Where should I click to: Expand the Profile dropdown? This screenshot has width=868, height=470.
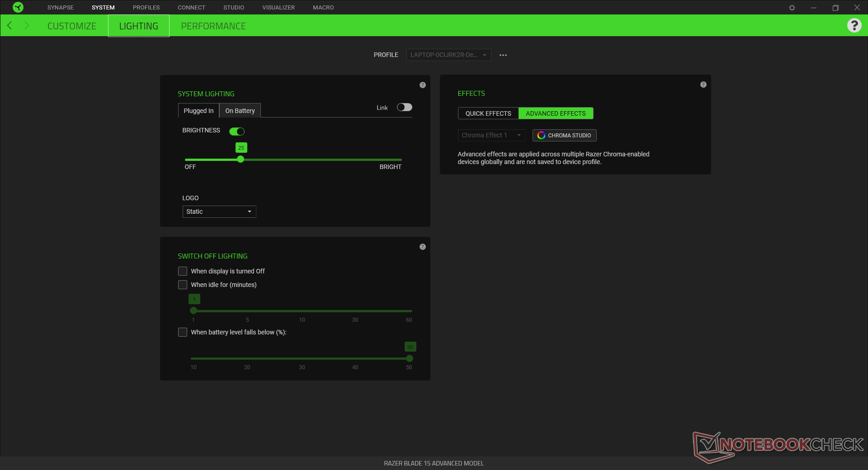point(448,55)
